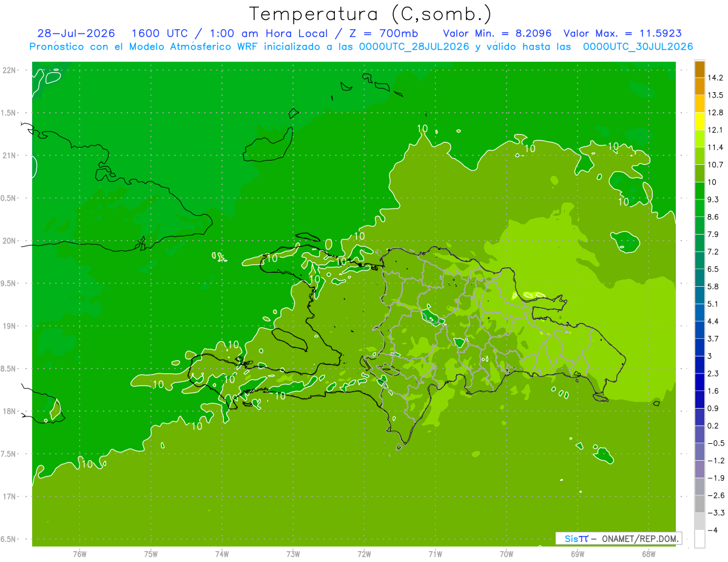Click the '68W' longitude label

click(649, 554)
